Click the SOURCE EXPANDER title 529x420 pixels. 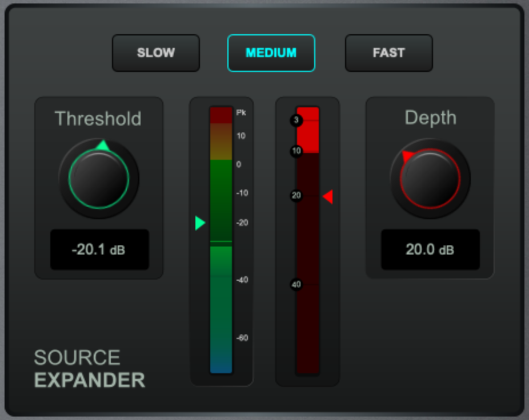89,369
